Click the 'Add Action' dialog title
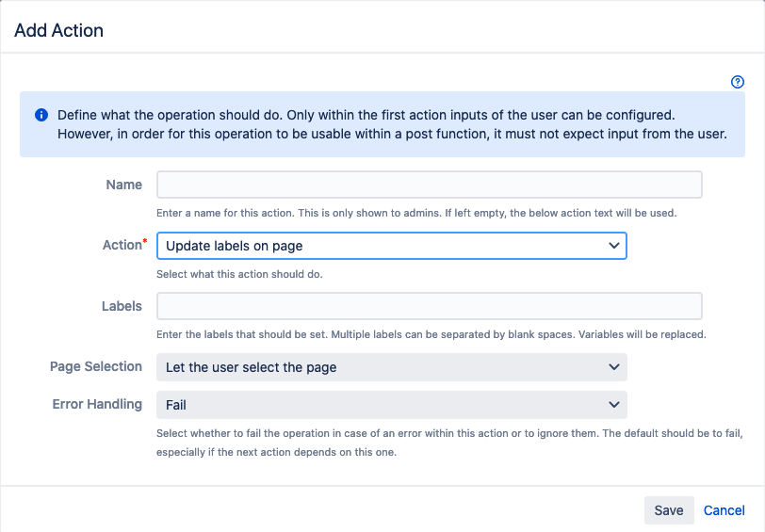The image size is (765, 532). click(x=58, y=30)
